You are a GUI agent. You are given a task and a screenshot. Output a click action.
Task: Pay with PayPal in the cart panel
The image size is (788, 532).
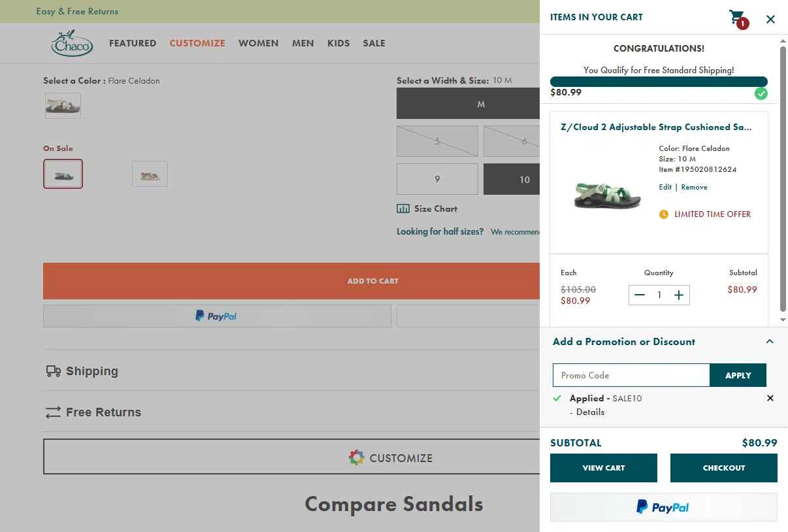[x=664, y=507]
